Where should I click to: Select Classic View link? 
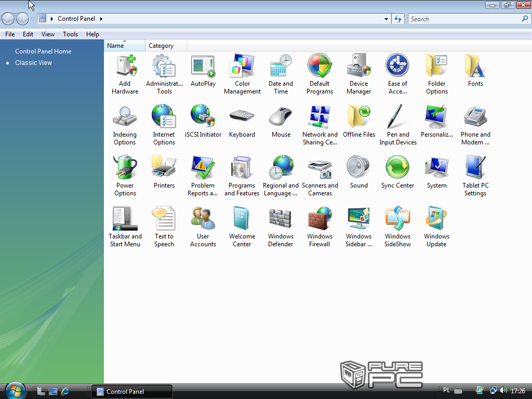(34, 63)
